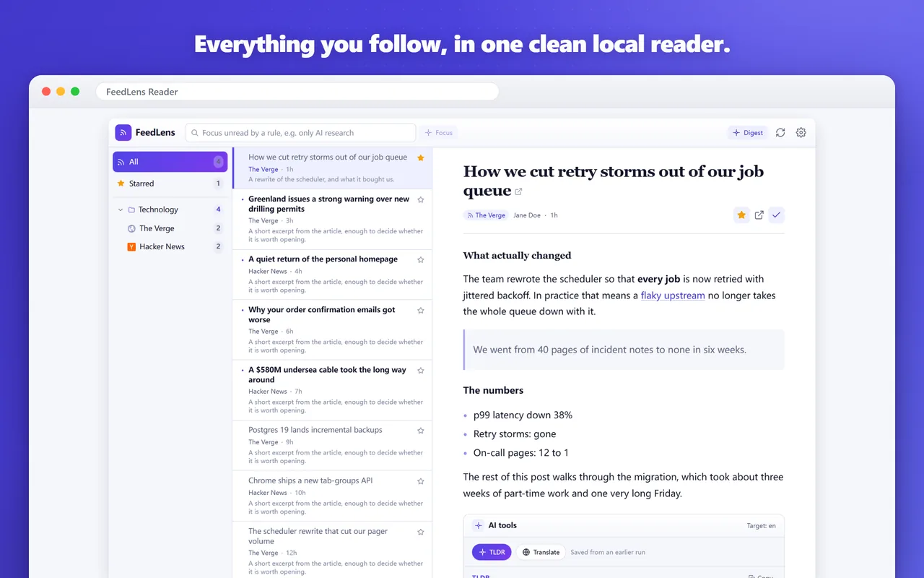This screenshot has width=924, height=578.
Task: Select The Verge feed in sidebar
Action: [170, 228]
